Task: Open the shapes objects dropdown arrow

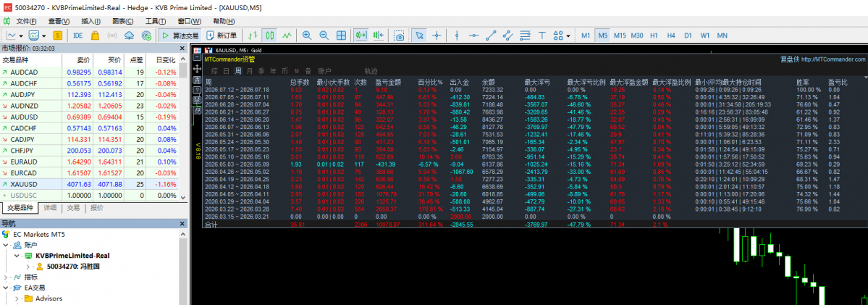Action: 568,36
